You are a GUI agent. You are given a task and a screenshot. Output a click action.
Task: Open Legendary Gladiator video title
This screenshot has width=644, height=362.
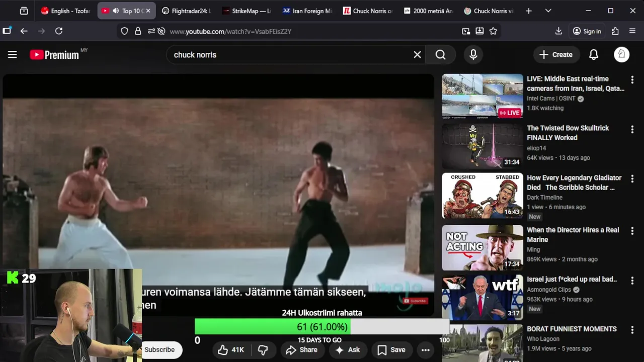(x=574, y=183)
